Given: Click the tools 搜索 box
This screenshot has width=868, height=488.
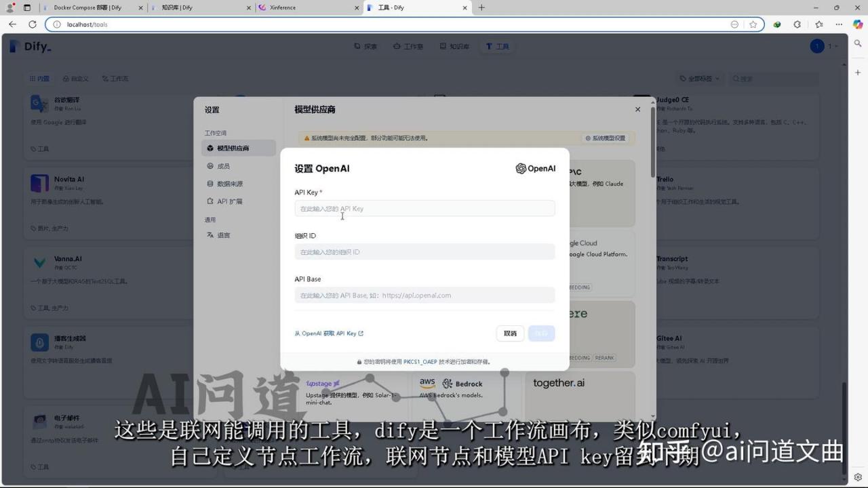Looking at the screenshot, I should [x=773, y=79].
